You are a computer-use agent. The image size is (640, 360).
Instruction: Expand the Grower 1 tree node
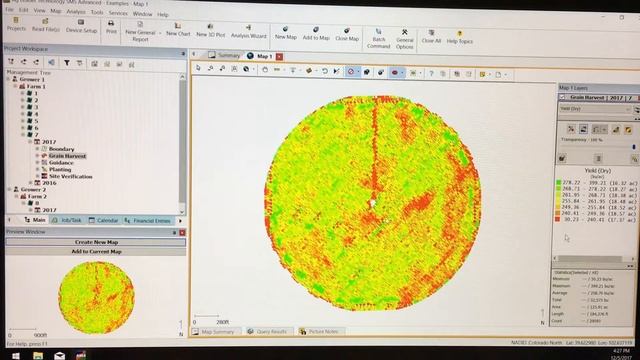(x=9, y=79)
